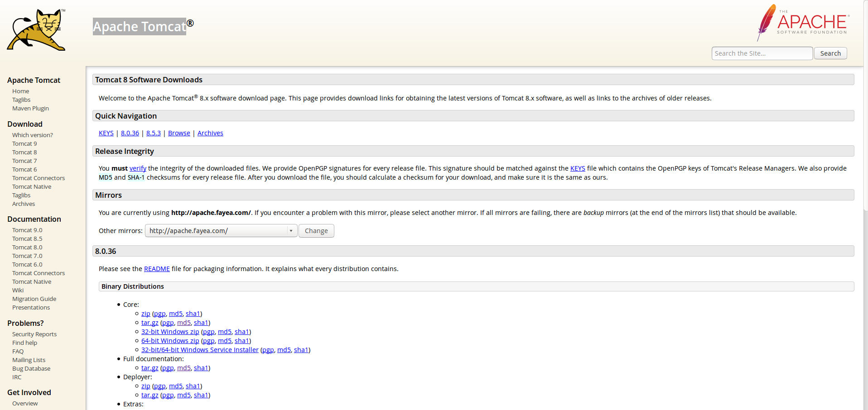Download the Core tar.gz distribution
Viewport: 868px width, 410px height.
149,323
